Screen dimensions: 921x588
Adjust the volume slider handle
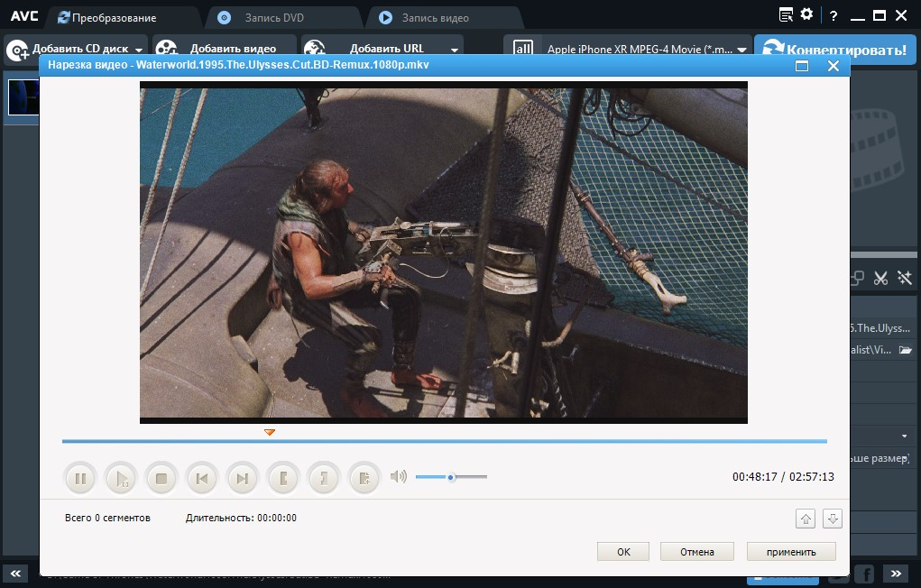click(x=451, y=477)
